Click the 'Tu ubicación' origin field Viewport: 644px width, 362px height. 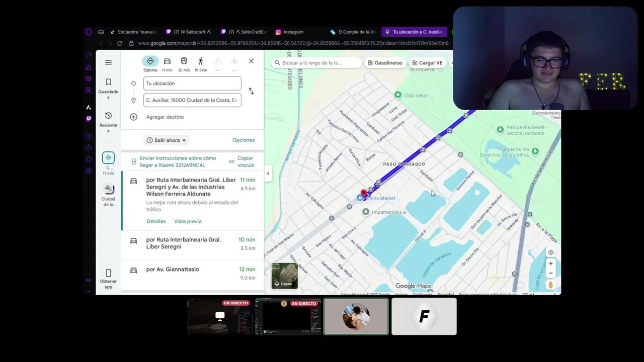[x=192, y=83]
